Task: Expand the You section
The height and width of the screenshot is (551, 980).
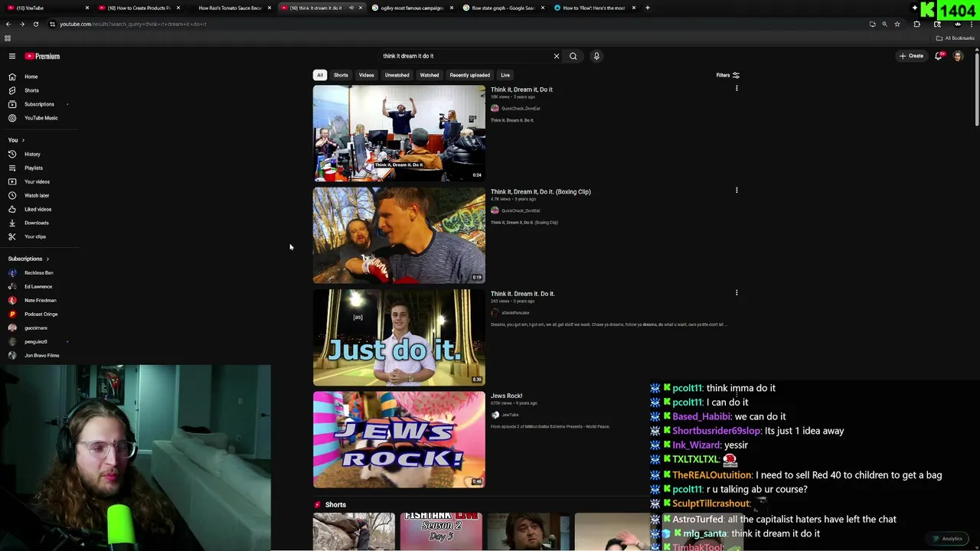Action: coord(16,140)
